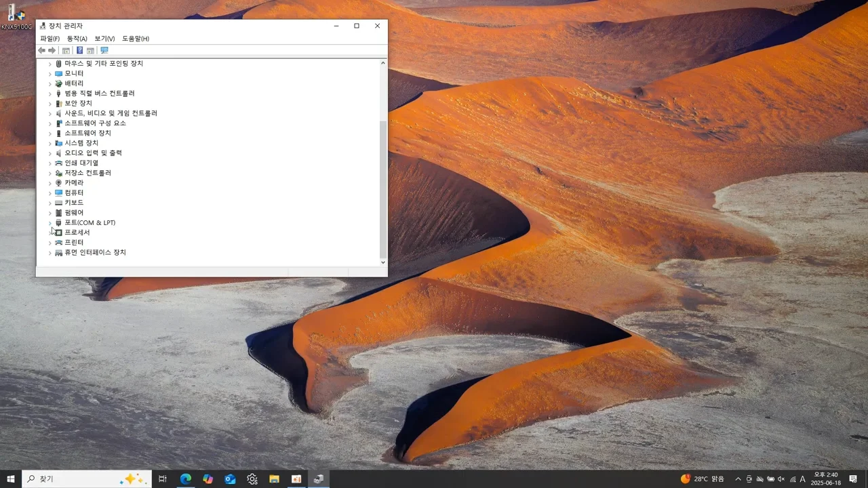Viewport: 868px width, 488px height.
Task: Click the clock showing 오후 2:40
Action: 825,479
